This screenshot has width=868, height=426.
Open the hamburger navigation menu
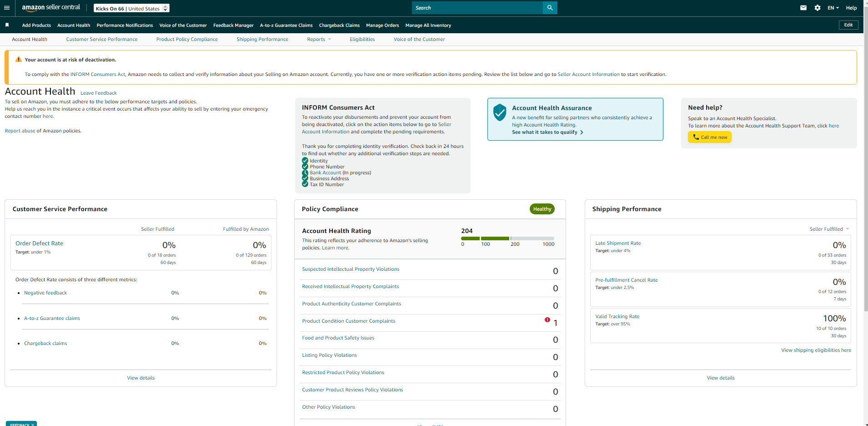[7, 8]
